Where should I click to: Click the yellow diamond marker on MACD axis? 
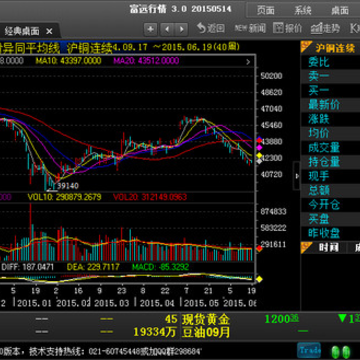(x=259, y=279)
